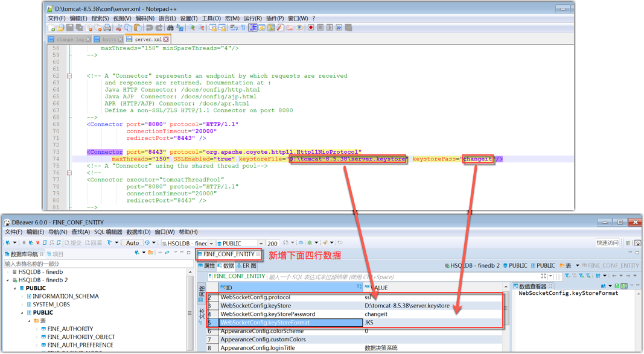Click the Undo arrow in Notepad++ toolbar

149,28
